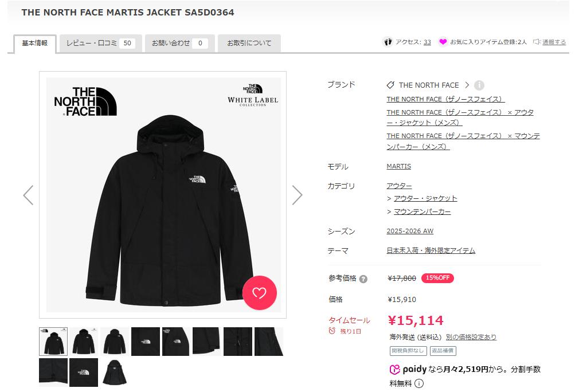
Task: Click the pink heart お気に入り icon in header
Action: pos(443,42)
